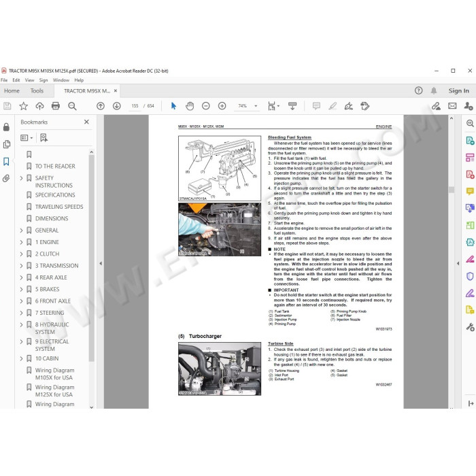The width and height of the screenshot is (476, 476).
Task: Open DIMENSIONS bookmark
Action: click(52, 218)
